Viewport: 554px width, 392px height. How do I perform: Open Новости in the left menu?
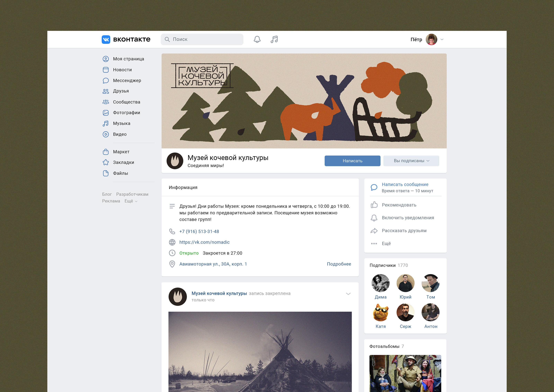(x=122, y=70)
